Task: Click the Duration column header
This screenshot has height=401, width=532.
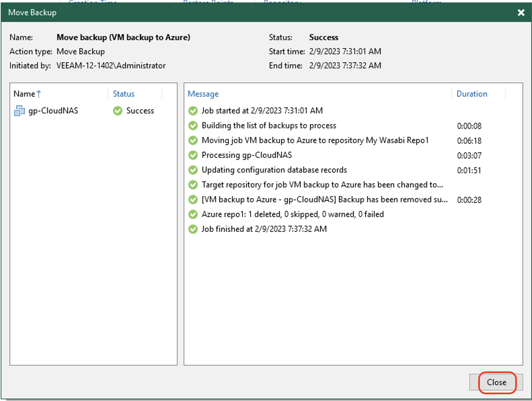Action: pyautogui.click(x=472, y=94)
